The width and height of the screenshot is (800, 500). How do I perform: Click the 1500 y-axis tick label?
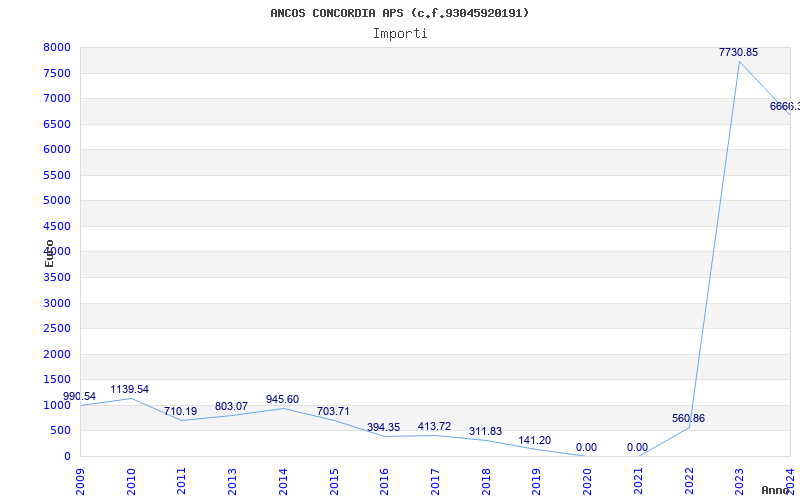click(57, 380)
